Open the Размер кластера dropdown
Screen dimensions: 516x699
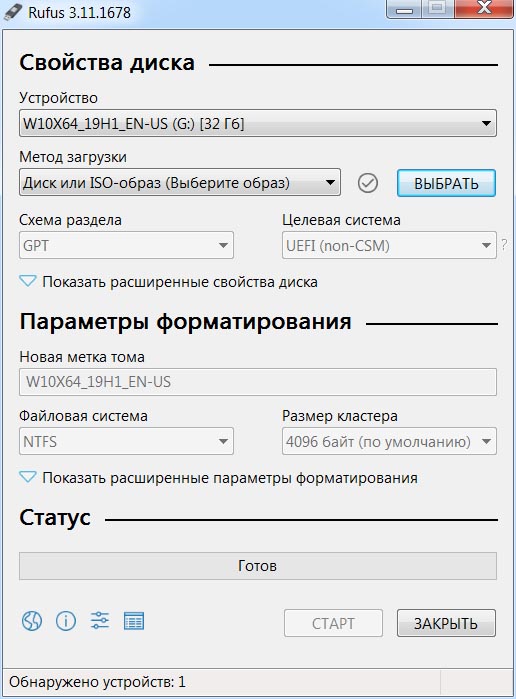point(389,441)
